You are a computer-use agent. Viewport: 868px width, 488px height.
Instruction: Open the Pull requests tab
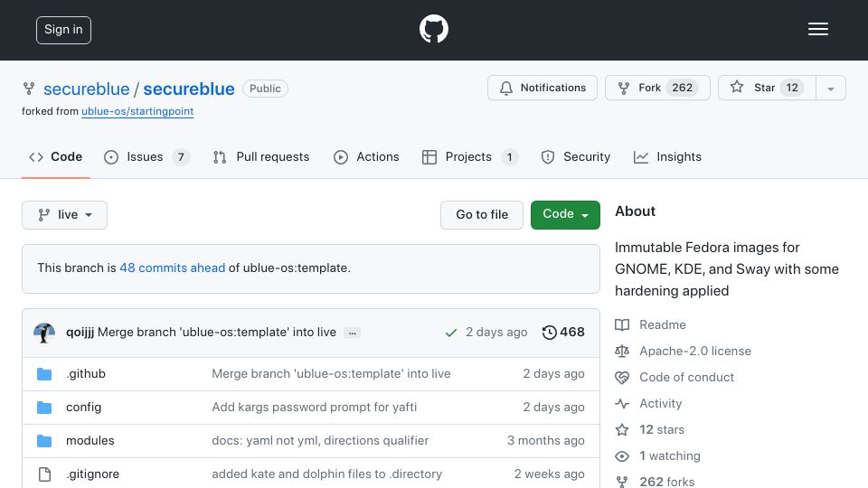pyautogui.click(x=261, y=157)
